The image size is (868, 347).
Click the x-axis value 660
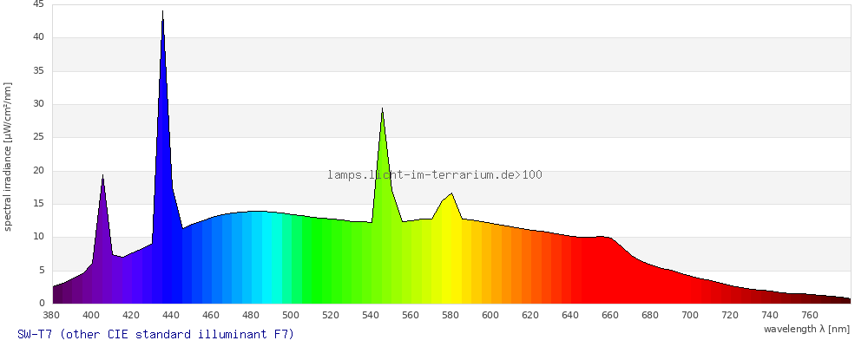tap(610, 316)
